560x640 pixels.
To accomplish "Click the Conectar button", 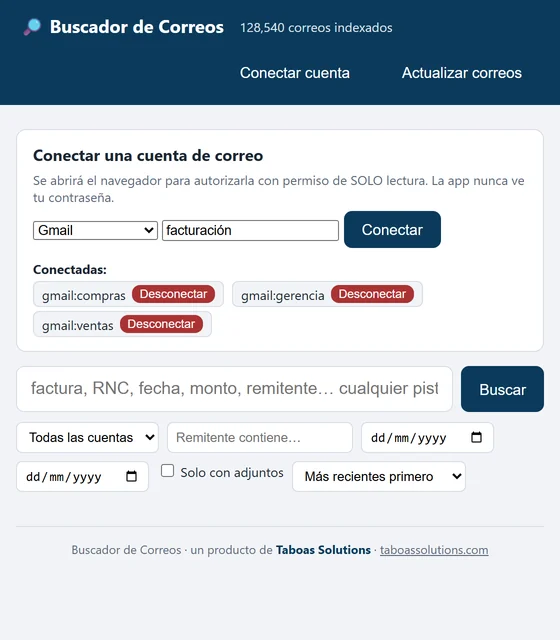I will (392, 229).
